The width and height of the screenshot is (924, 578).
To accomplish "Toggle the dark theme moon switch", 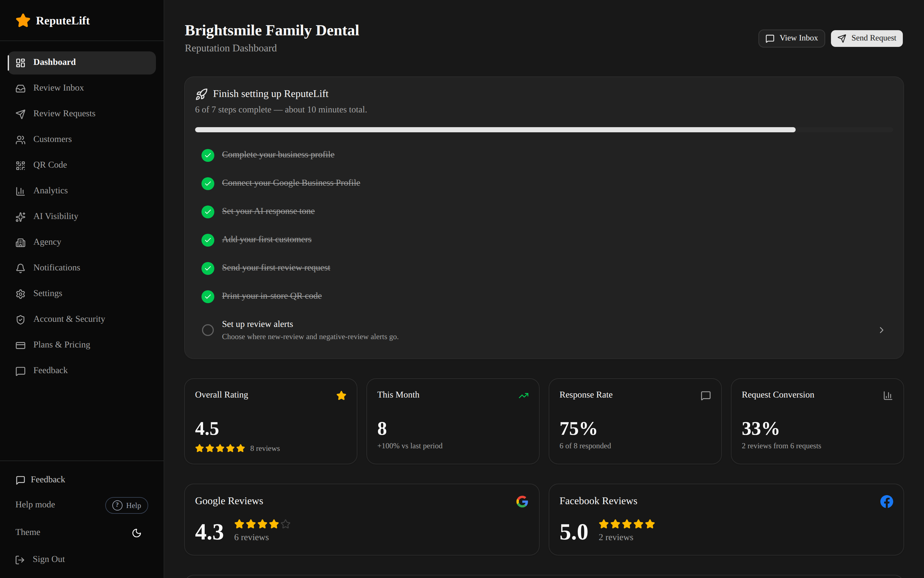I will pos(136,532).
